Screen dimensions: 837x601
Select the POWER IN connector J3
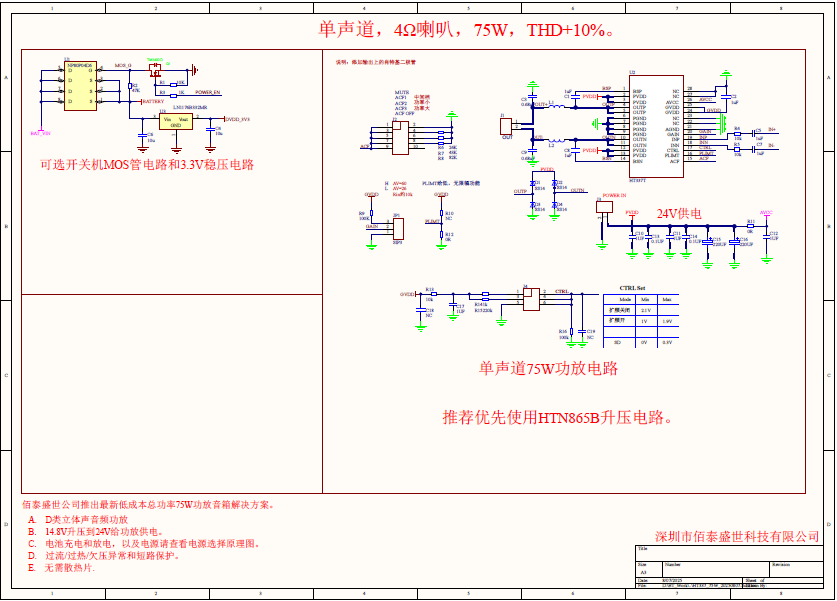(604, 208)
